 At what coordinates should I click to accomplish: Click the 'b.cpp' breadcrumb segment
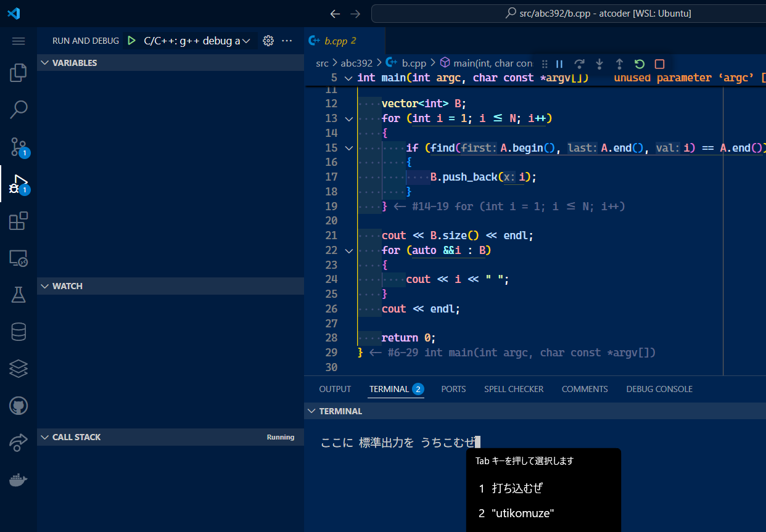[414, 63]
